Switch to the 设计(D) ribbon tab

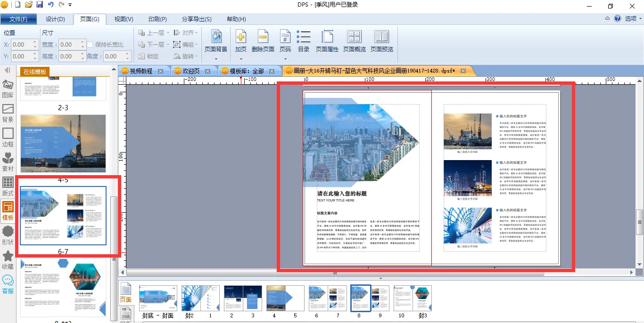coord(55,19)
